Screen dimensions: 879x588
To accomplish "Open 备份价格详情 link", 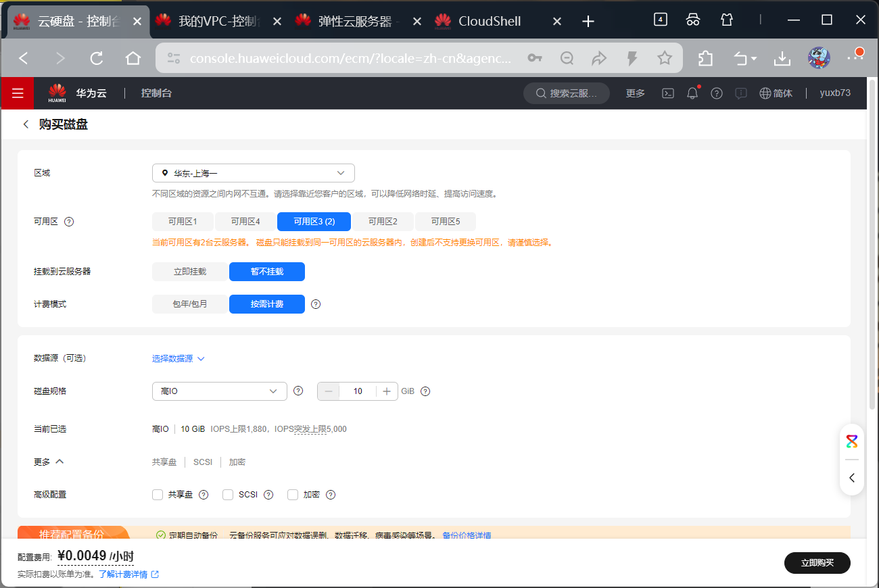I will click(x=467, y=535).
